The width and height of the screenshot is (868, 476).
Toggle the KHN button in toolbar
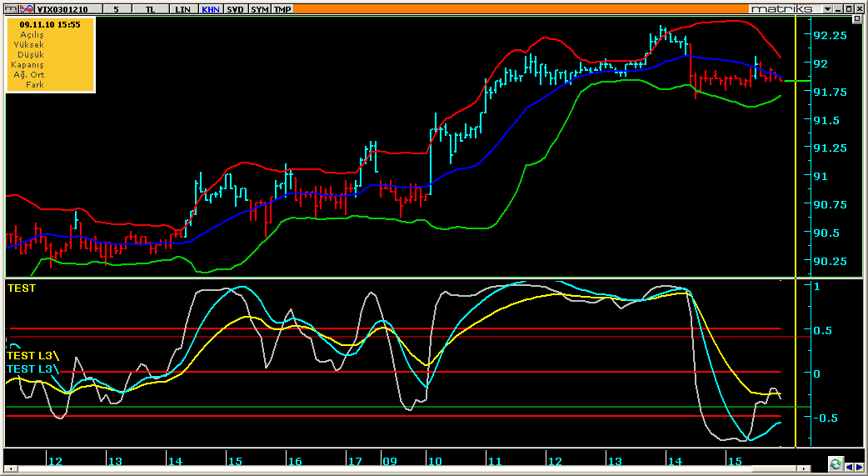tap(210, 8)
